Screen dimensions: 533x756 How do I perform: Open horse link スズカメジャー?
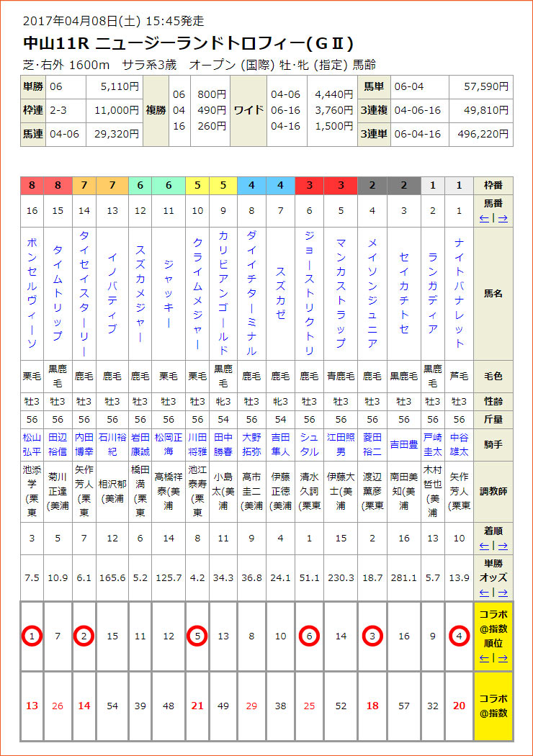coord(140,294)
